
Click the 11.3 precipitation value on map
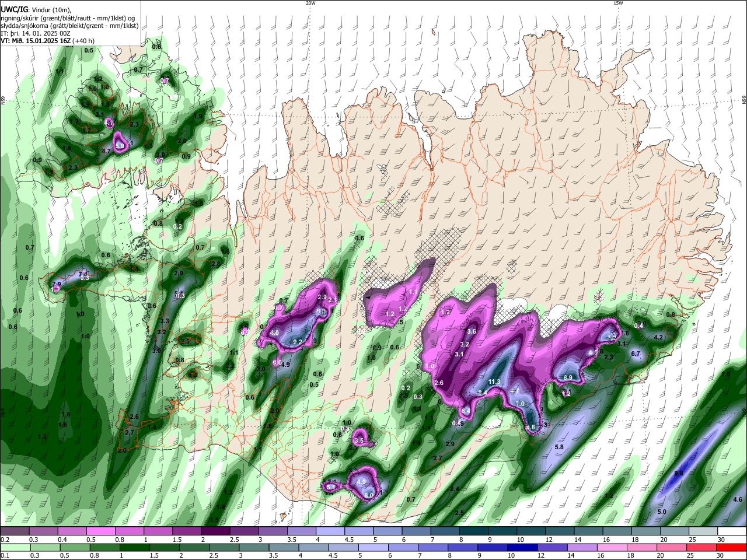coord(494,381)
